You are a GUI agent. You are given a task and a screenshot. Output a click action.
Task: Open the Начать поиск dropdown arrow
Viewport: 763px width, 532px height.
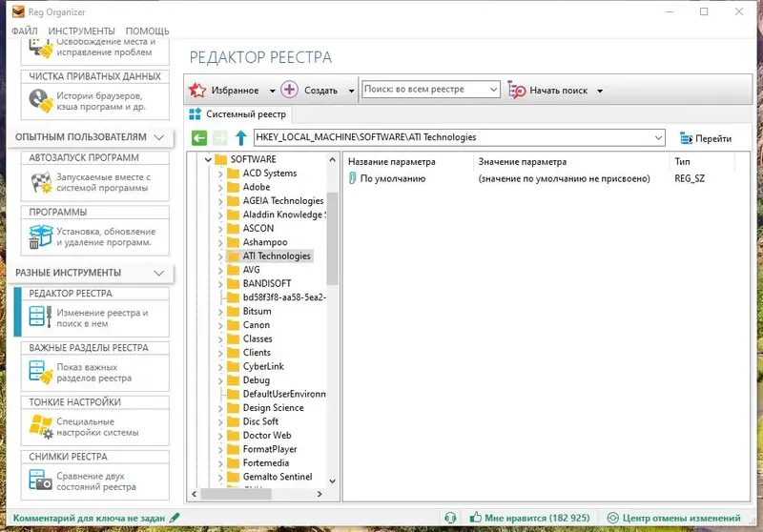click(600, 91)
